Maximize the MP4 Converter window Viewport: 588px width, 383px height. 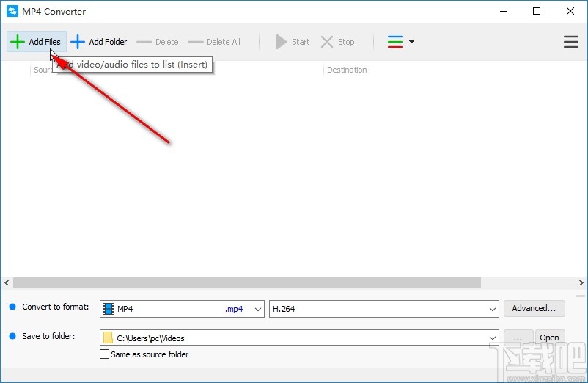537,11
